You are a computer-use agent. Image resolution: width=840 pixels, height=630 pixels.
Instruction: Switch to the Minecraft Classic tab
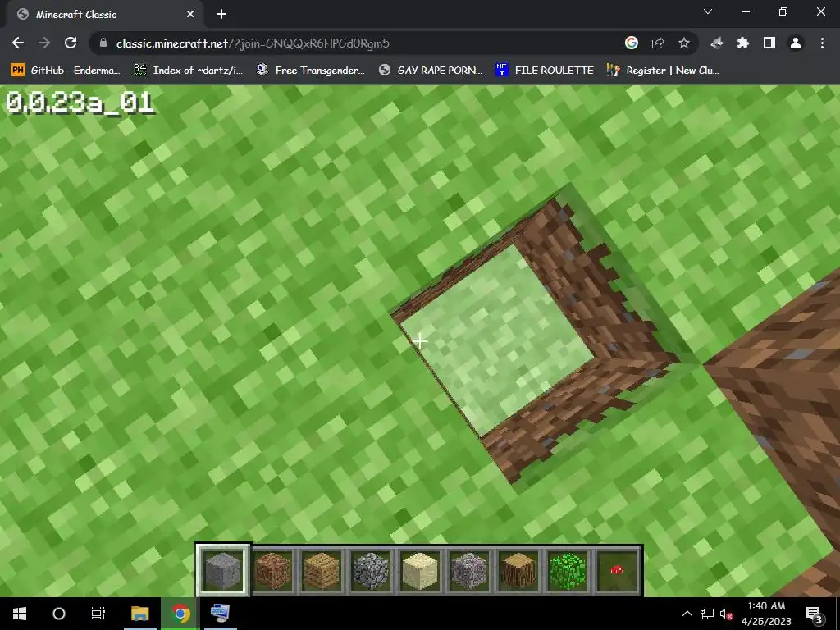point(106,15)
